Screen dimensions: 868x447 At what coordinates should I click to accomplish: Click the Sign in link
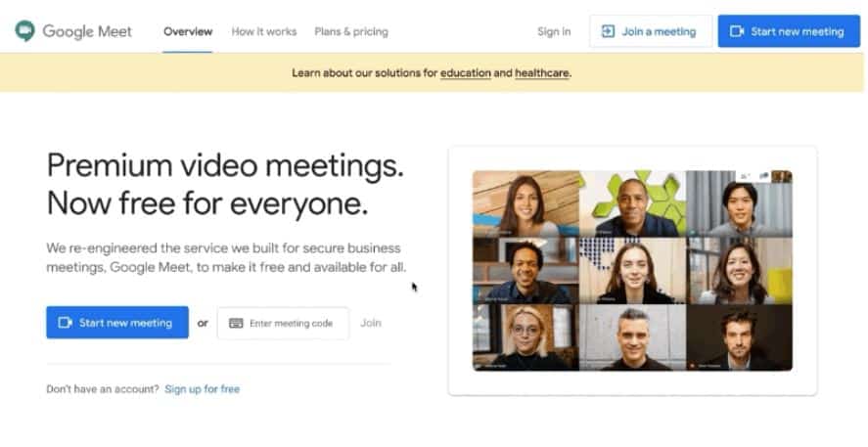pos(554,31)
